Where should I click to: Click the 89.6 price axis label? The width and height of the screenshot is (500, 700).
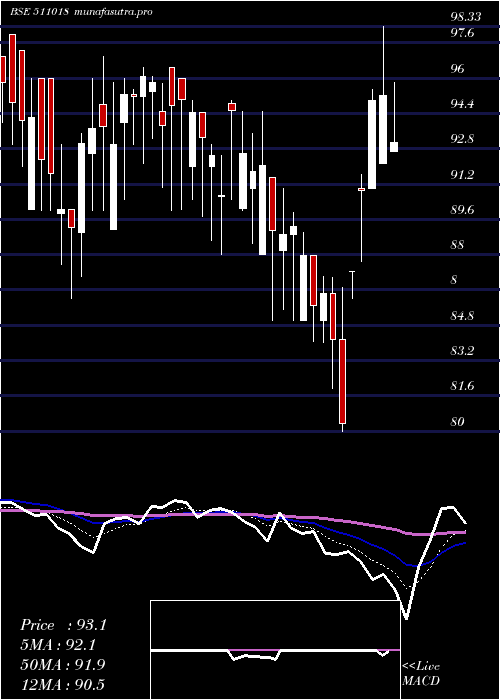tap(462, 209)
